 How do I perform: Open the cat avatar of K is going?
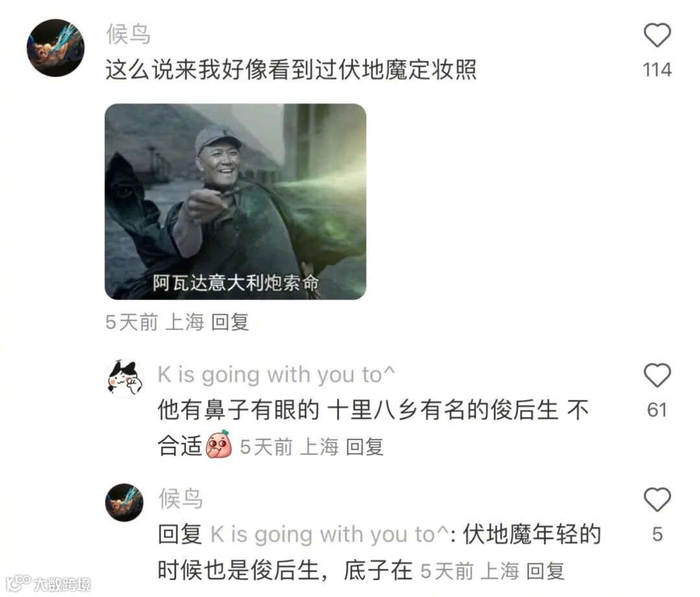pos(124,378)
